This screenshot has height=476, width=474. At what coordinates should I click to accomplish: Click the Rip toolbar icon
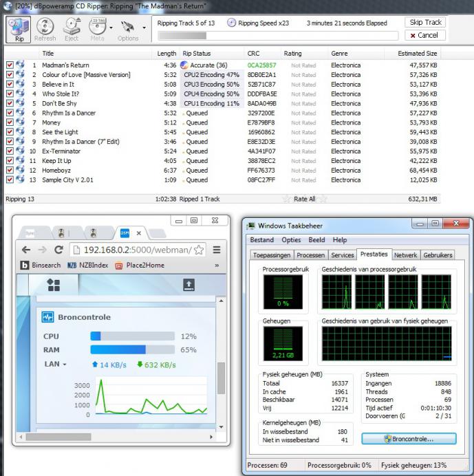click(19, 29)
